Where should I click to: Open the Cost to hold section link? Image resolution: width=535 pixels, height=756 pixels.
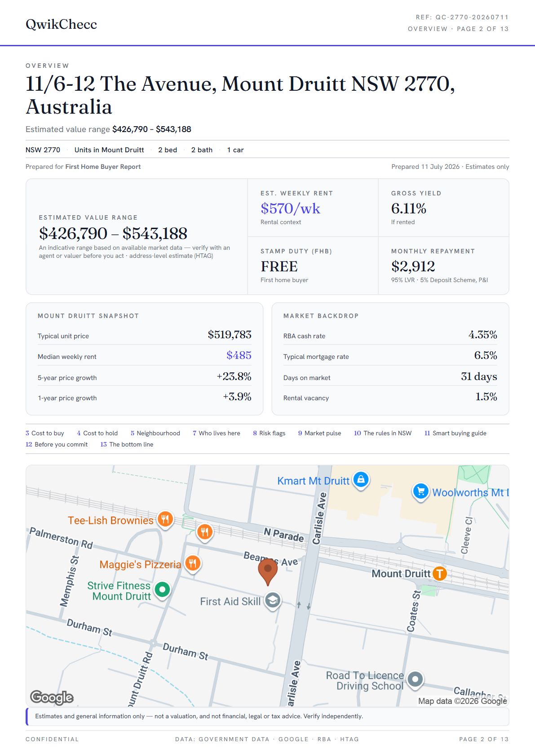click(97, 433)
